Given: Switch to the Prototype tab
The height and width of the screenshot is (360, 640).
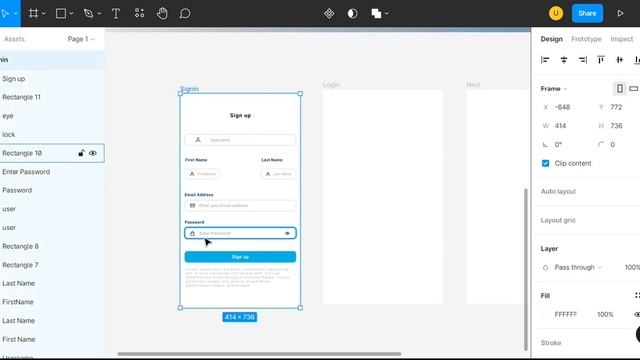Looking at the screenshot, I should coord(586,39).
